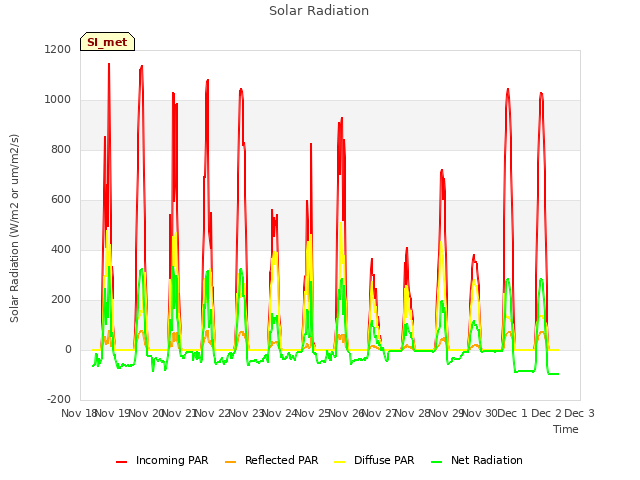
Task: Click the red Incoming PAR legend swatch
Action: tap(121, 462)
